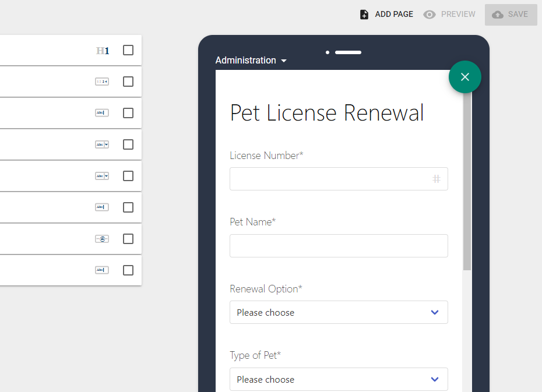Click the add-page document icon

click(364, 14)
